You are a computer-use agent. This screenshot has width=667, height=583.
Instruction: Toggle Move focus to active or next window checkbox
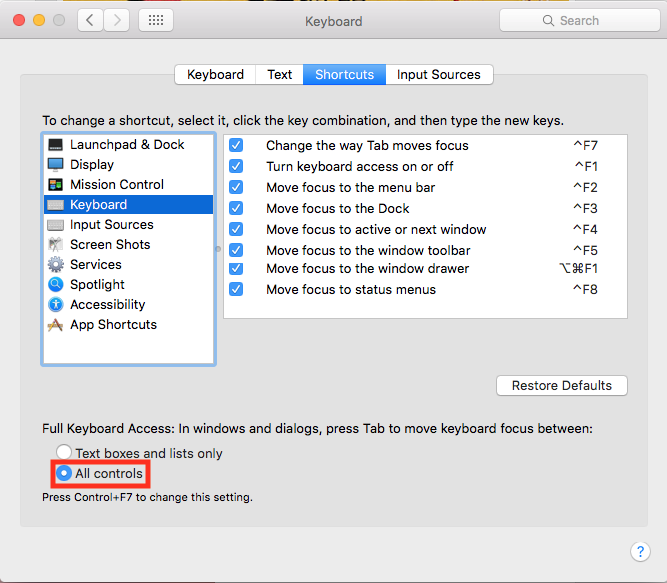pos(236,229)
